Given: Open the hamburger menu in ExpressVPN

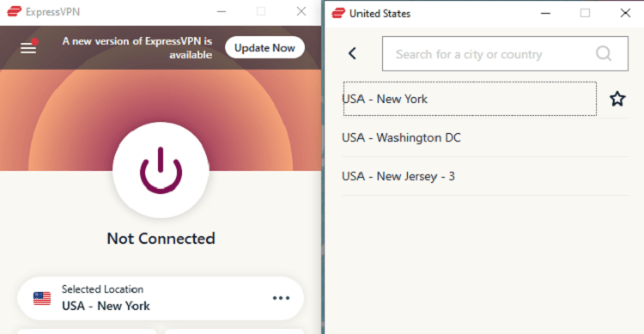Looking at the screenshot, I should click(28, 48).
